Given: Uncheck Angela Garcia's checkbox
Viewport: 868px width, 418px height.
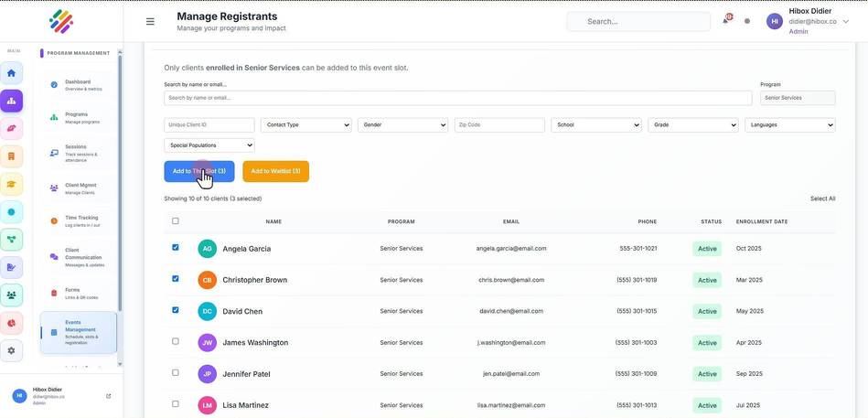Looking at the screenshot, I should (176, 248).
